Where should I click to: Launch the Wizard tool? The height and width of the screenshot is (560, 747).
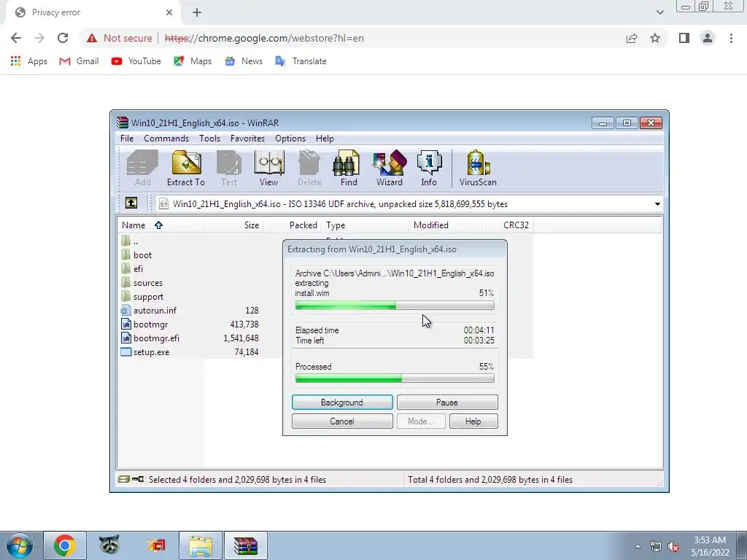(x=390, y=168)
